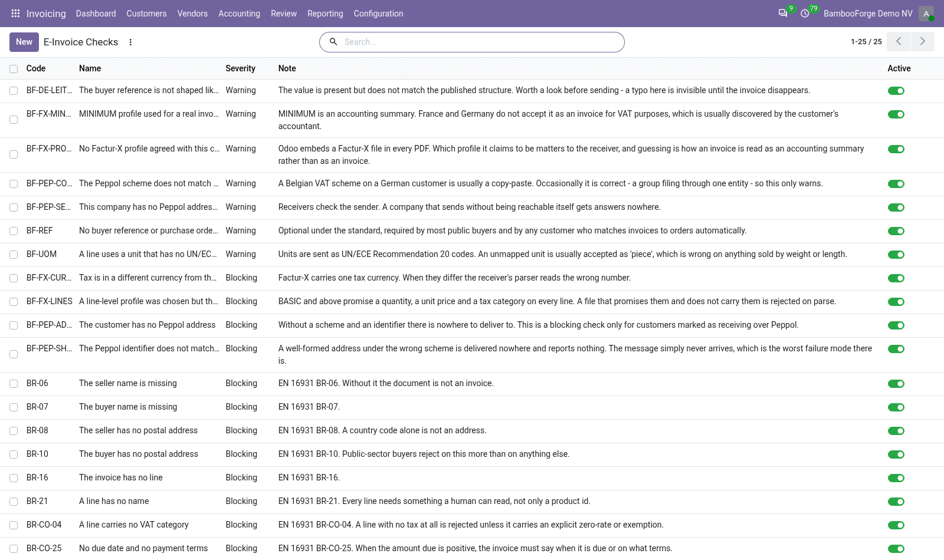Open the BR-CO-25 code cell
The width and height of the screenshot is (944, 560).
(x=44, y=548)
